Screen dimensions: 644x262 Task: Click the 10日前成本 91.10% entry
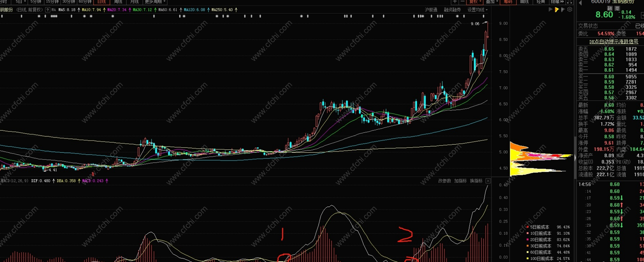(548, 233)
